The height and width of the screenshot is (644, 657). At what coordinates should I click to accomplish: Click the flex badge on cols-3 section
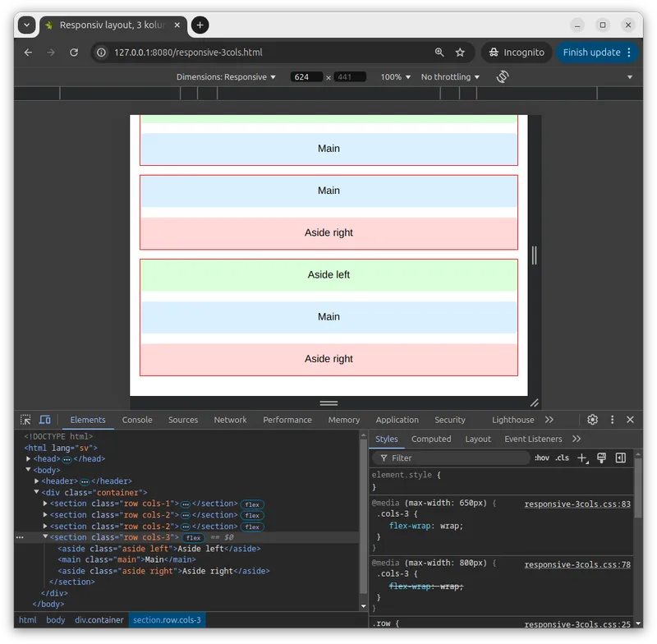(193, 537)
